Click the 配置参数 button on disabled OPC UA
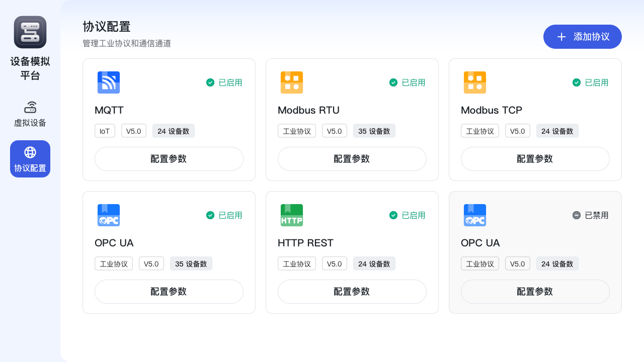644x362 pixels. [535, 292]
